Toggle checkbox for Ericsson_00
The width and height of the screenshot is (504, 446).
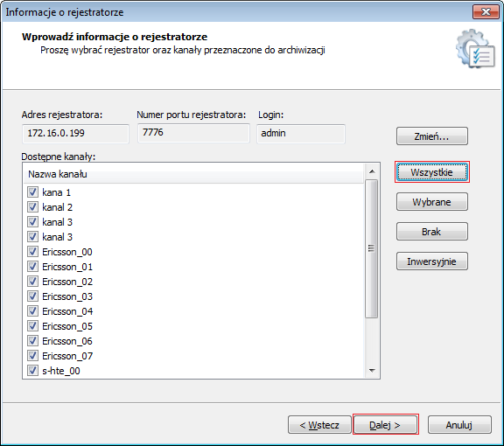32,252
